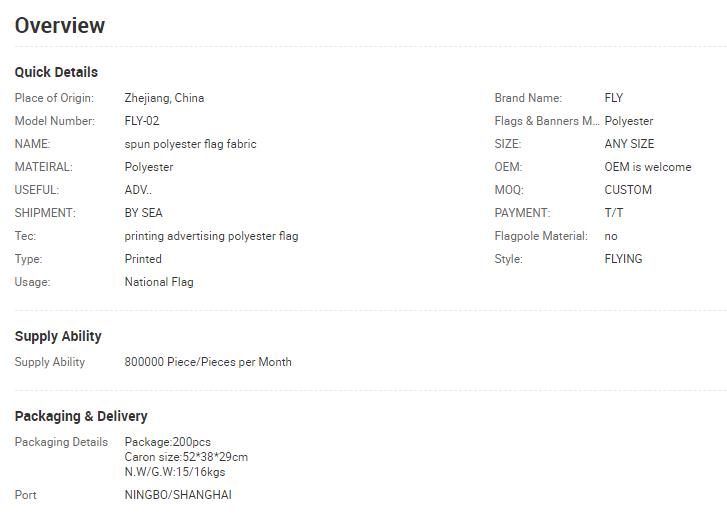The height and width of the screenshot is (517, 727).
Task: Select the FLY brand name value
Action: 613,98
